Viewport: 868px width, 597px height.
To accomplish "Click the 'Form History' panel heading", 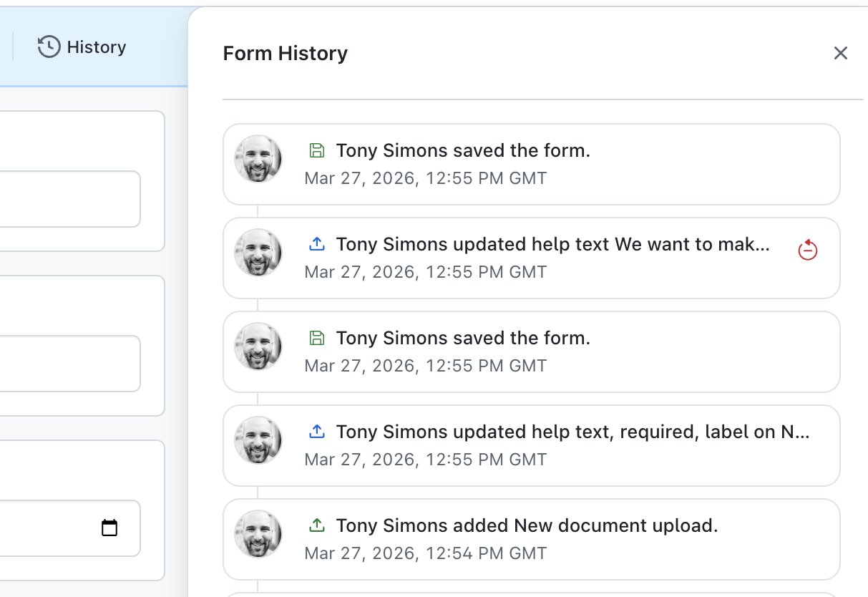I will (286, 53).
